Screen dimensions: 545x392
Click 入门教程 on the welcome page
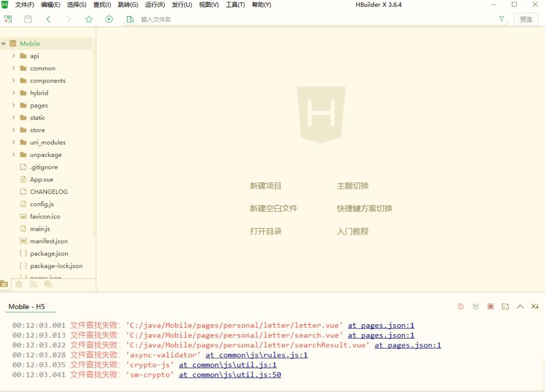(x=353, y=231)
